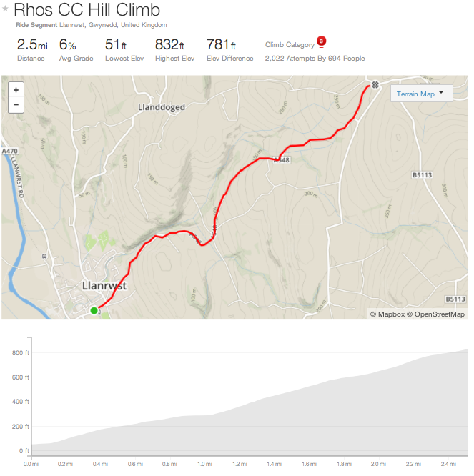Click the 2.0 mi tick on elevation chart

(378, 463)
